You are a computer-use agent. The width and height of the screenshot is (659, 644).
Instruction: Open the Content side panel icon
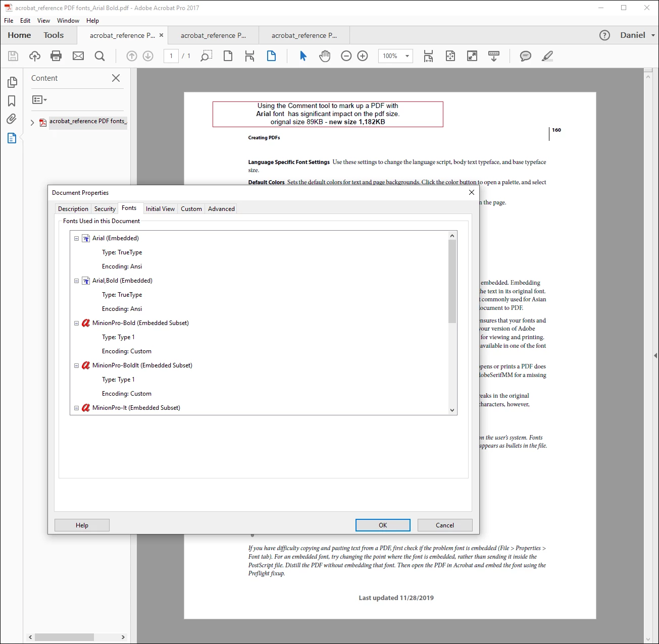[12, 138]
